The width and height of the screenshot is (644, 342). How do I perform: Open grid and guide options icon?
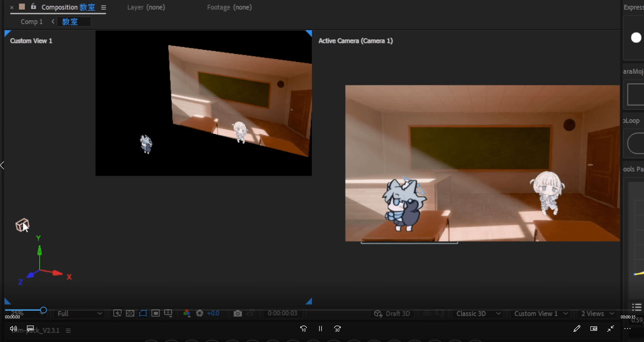coord(168,313)
